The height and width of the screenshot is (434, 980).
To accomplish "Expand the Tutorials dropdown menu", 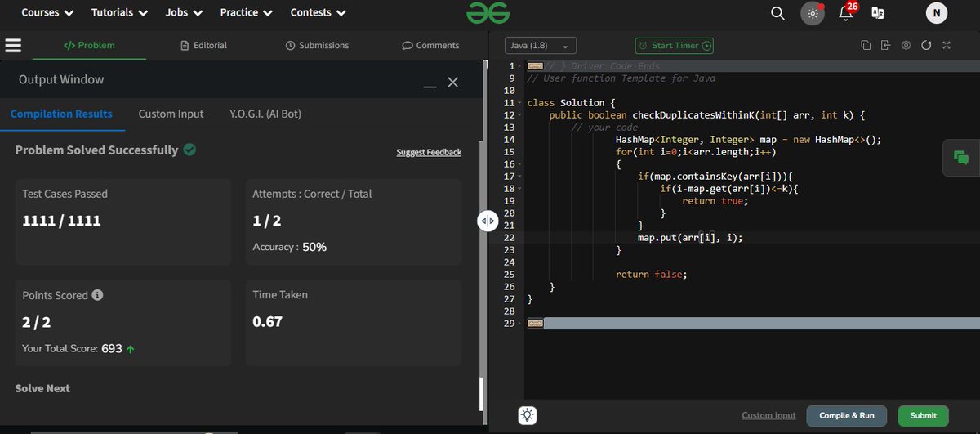I will (x=119, y=12).
